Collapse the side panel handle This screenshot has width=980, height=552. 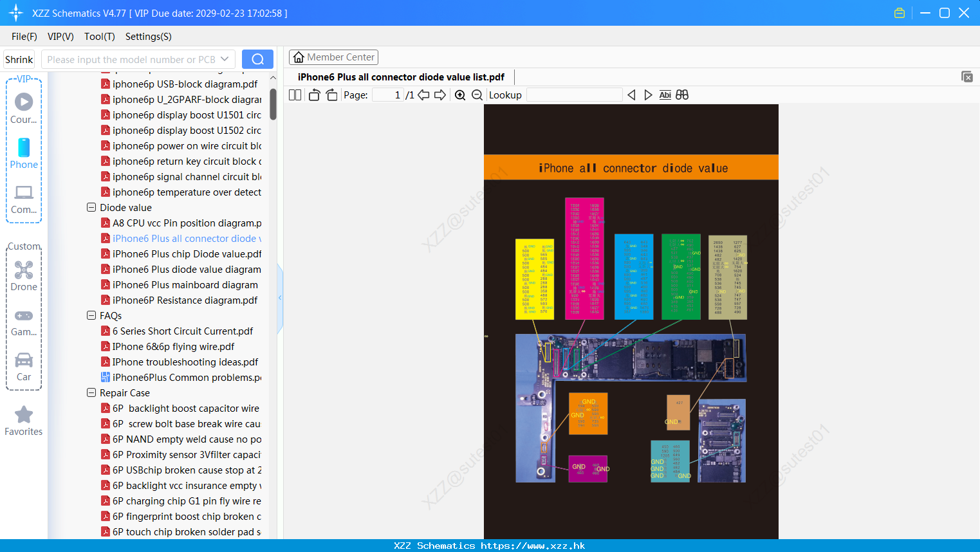[280, 298]
